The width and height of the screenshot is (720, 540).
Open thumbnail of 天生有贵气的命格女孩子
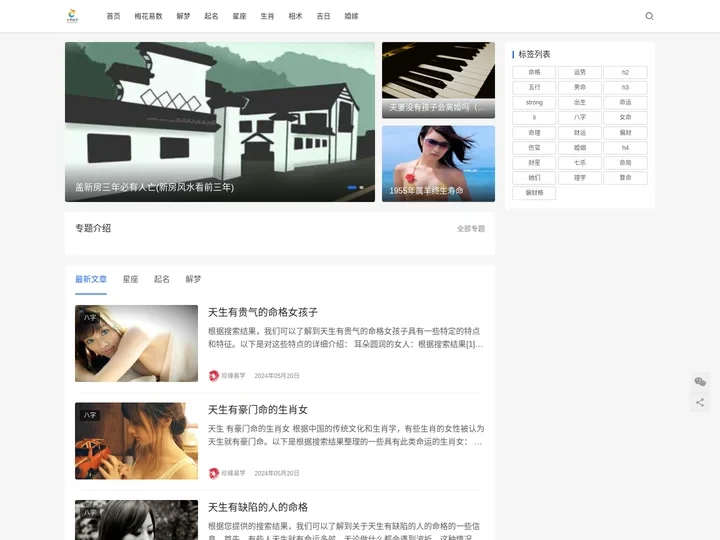[x=136, y=343]
